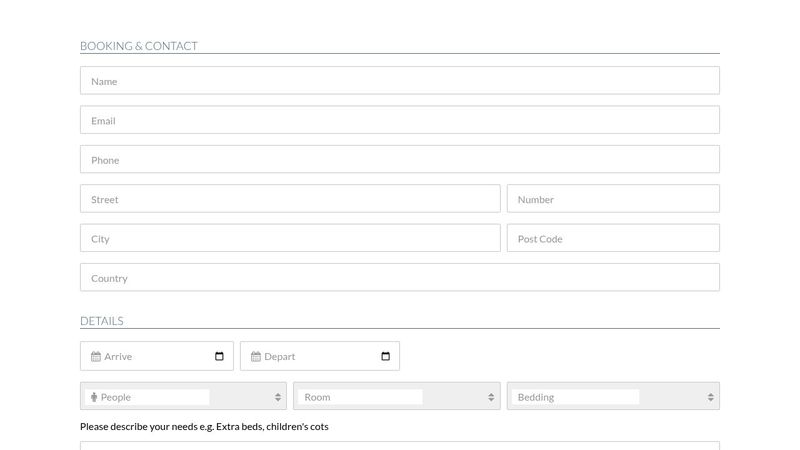The width and height of the screenshot is (800, 450).
Task: Focus the house Number field
Action: [613, 198]
